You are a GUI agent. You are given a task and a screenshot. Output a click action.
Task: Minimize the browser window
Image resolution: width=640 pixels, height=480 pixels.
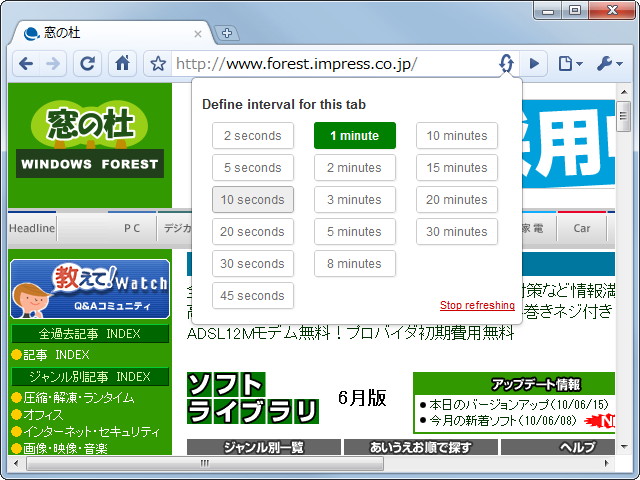pyautogui.click(x=548, y=11)
